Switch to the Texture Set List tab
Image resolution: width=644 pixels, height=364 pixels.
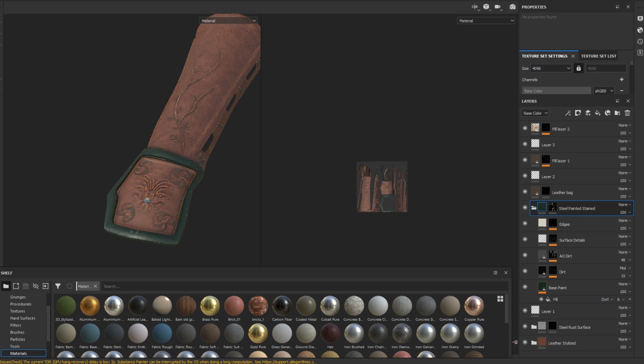[599, 56]
